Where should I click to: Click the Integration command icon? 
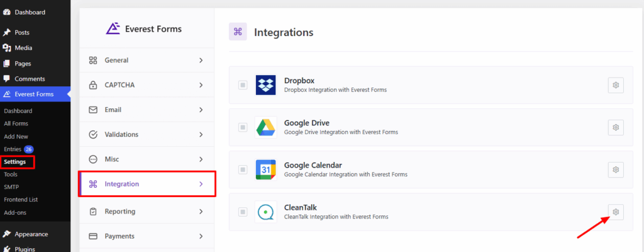[93, 184]
